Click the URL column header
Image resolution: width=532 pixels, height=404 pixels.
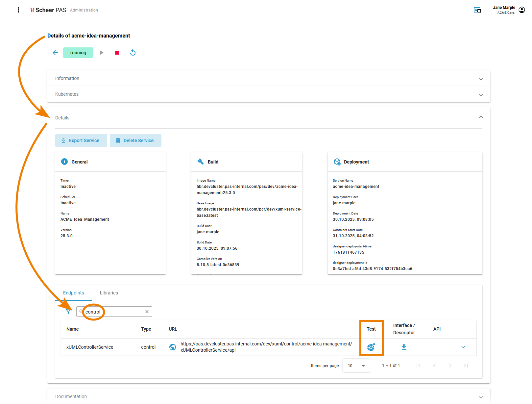click(173, 329)
